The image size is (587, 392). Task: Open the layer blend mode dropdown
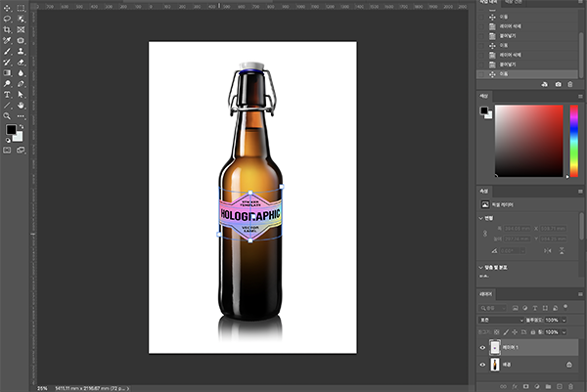pyautogui.click(x=501, y=320)
